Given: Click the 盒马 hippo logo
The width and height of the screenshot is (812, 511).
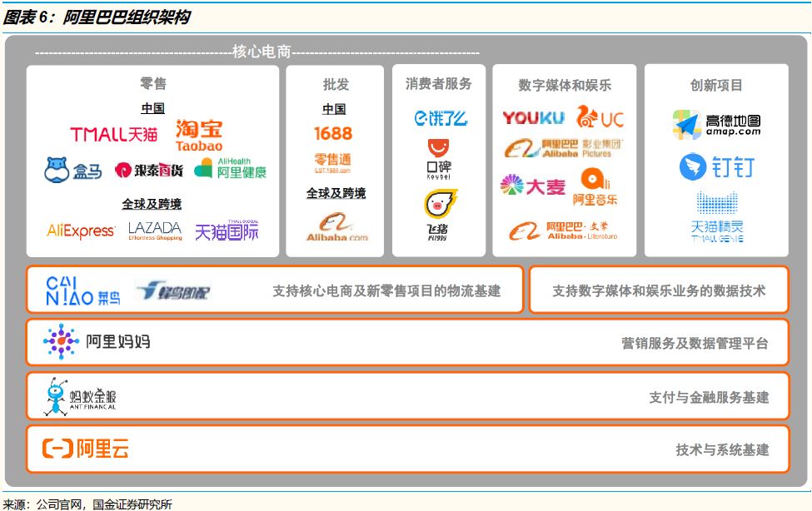Looking at the screenshot, I should pyautogui.click(x=73, y=170).
